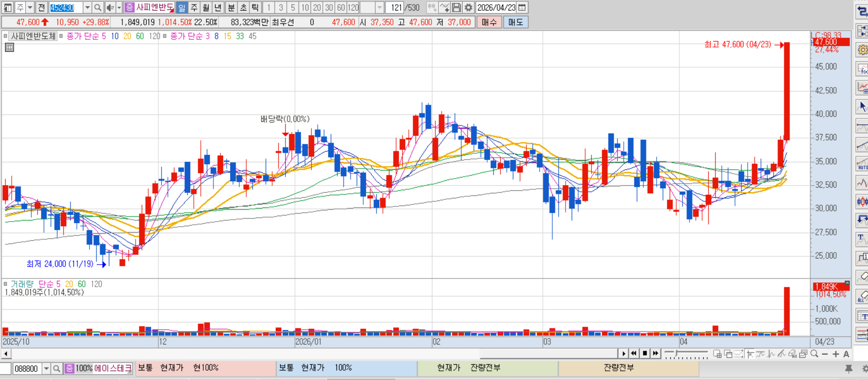Open the stock code search magnifier

pos(98,8)
